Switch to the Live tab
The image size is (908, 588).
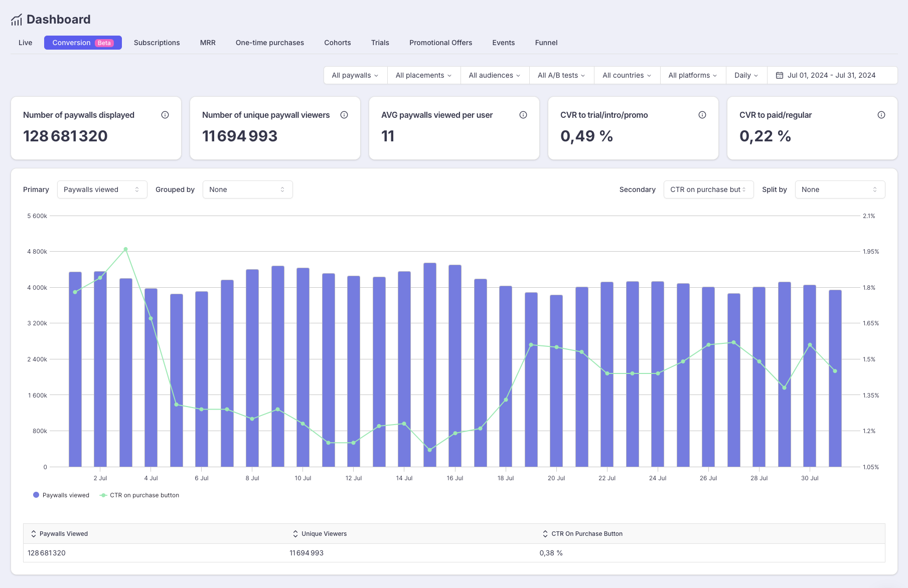click(26, 43)
